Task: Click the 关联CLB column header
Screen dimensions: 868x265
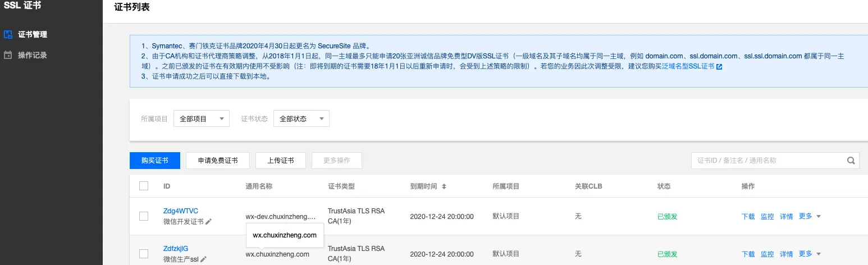Action: click(x=588, y=186)
